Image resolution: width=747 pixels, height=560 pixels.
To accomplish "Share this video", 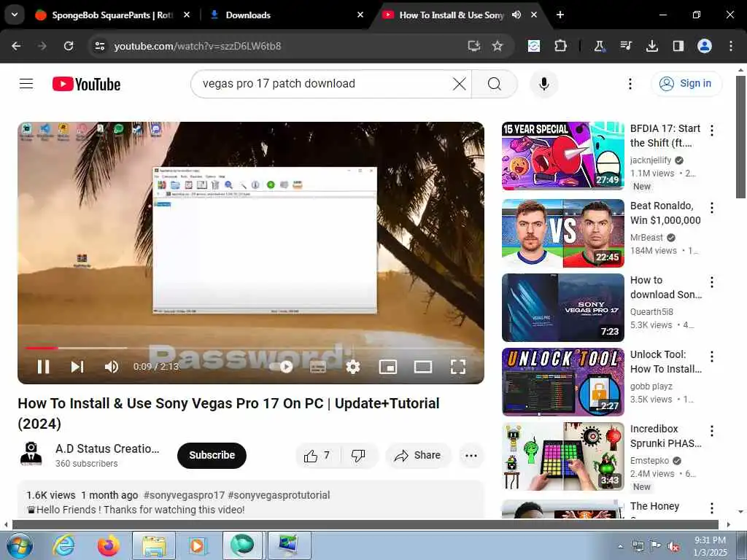I will pos(417,456).
